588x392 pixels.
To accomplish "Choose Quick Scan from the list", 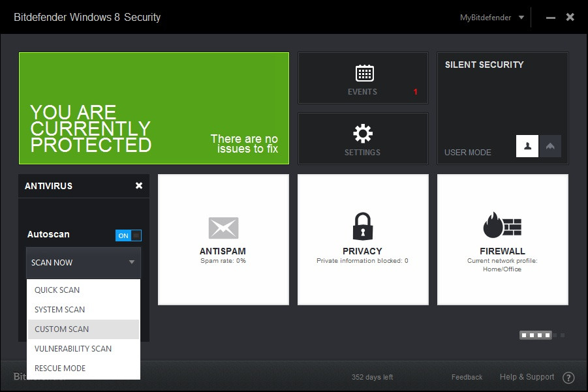I will [x=84, y=290].
